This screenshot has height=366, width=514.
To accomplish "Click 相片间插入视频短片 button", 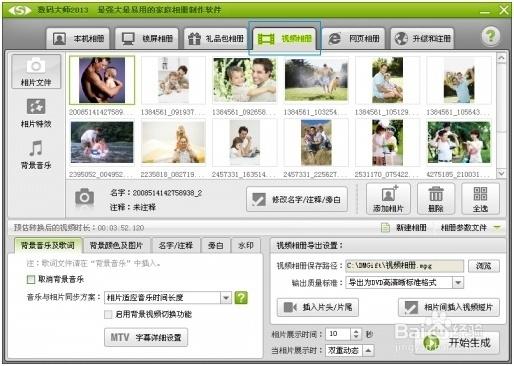I will pyautogui.click(x=449, y=307).
